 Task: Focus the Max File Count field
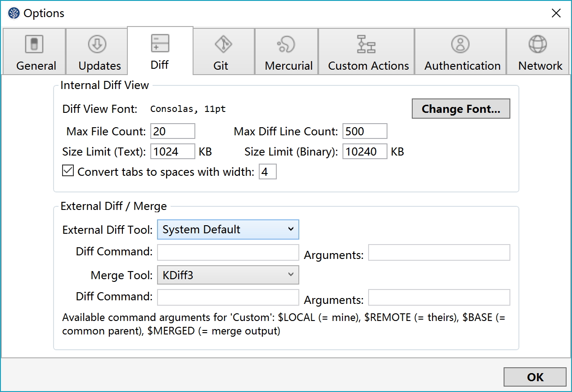173,131
